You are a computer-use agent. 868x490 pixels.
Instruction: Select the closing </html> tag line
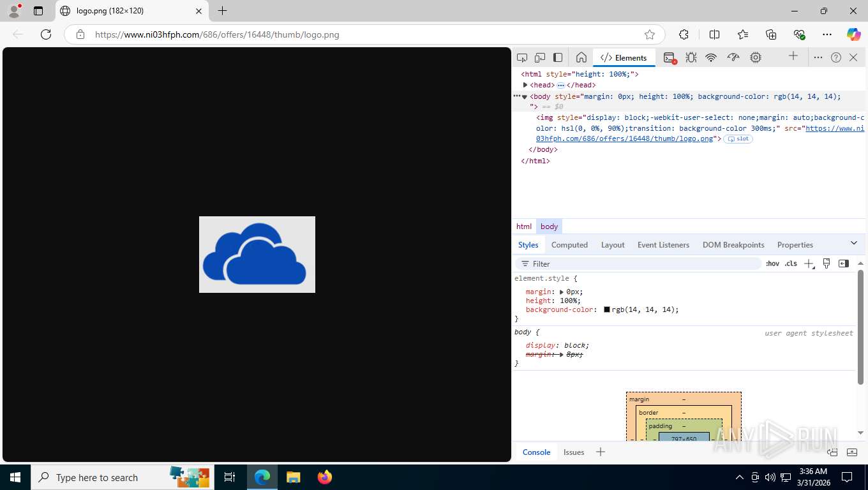pyautogui.click(x=535, y=161)
